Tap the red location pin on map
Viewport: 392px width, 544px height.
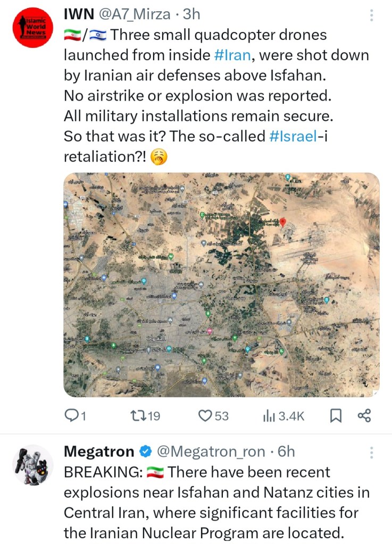[283, 222]
